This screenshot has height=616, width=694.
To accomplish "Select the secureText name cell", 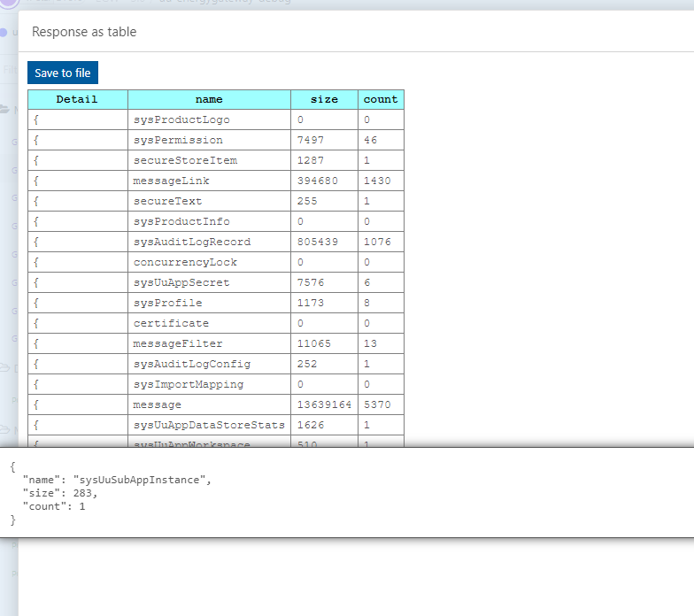I will click(209, 201).
